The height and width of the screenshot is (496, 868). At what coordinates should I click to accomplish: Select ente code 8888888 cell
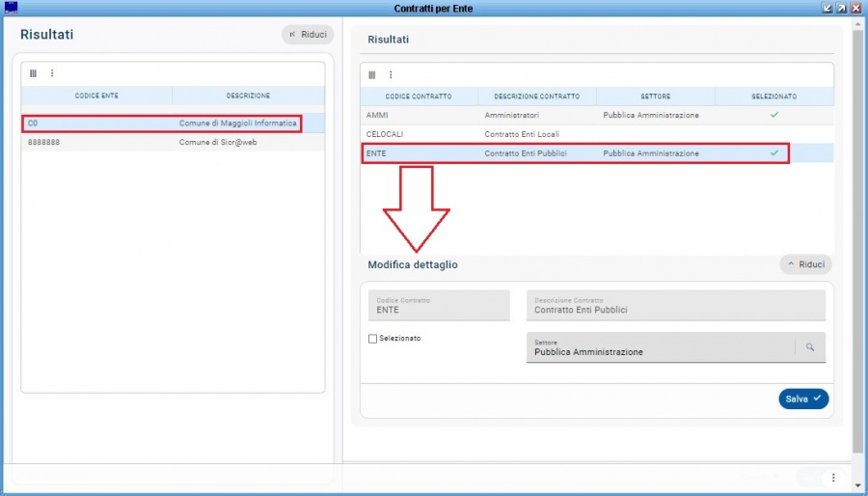43,142
